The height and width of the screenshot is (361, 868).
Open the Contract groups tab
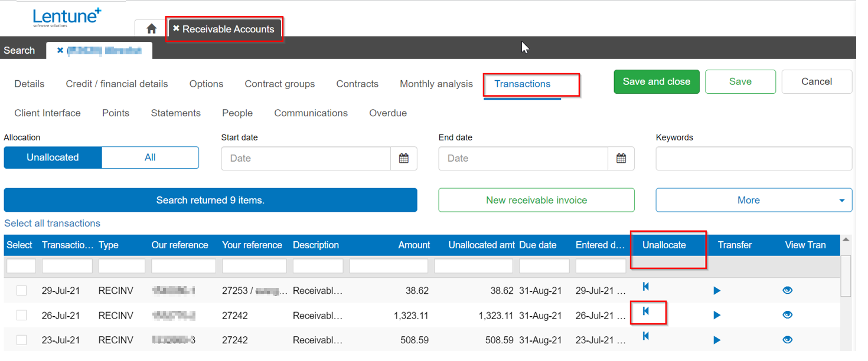[x=280, y=84]
